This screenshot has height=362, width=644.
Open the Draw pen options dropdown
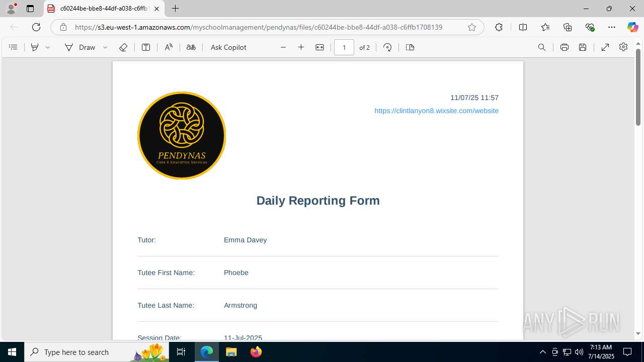point(105,47)
